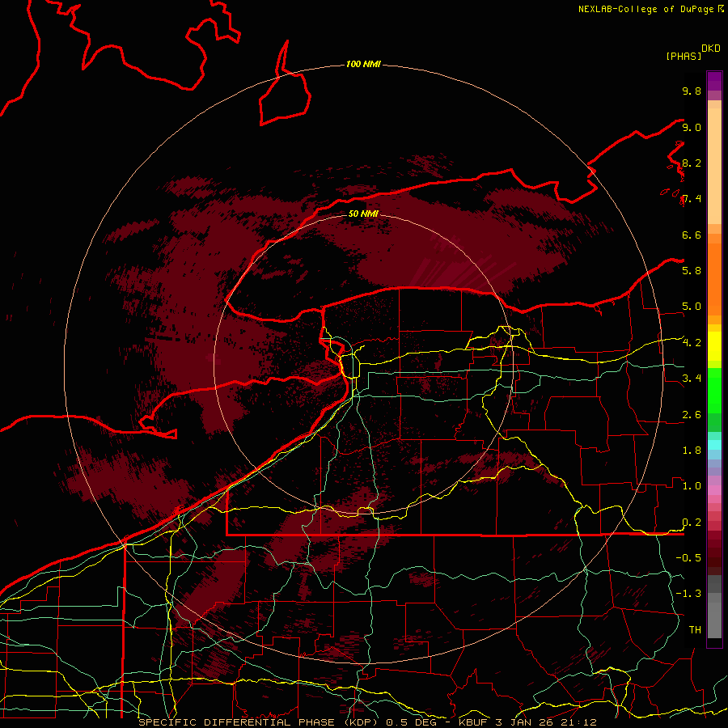Select the 9.8 color scale value
Viewport: 728px width, 728px height.
point(692,91)
